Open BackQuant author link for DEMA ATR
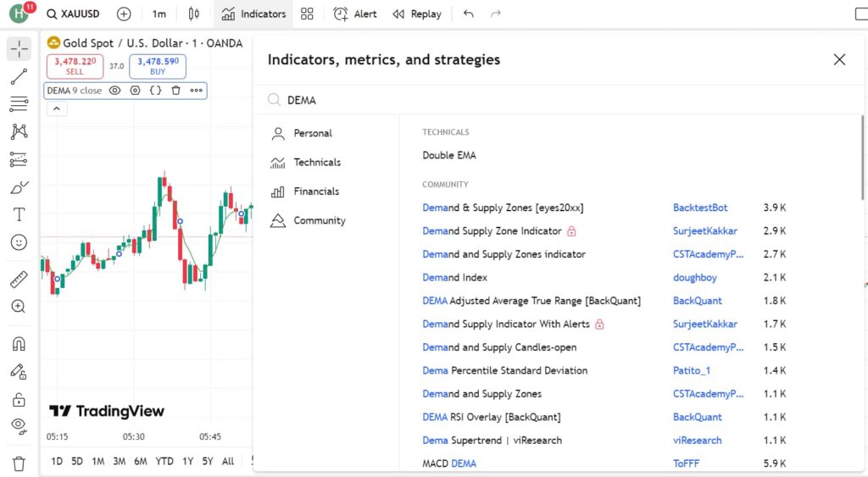 tap(698, 301)
